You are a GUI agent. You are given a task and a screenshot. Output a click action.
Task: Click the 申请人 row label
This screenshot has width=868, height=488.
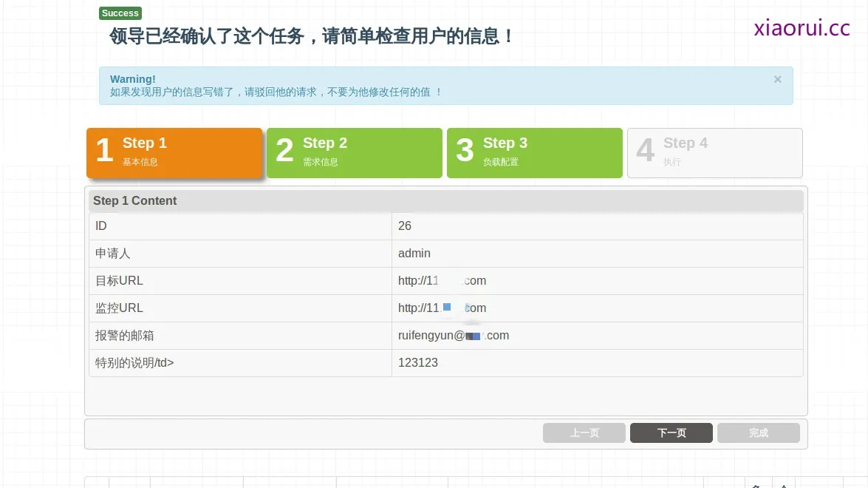point(112,253)
